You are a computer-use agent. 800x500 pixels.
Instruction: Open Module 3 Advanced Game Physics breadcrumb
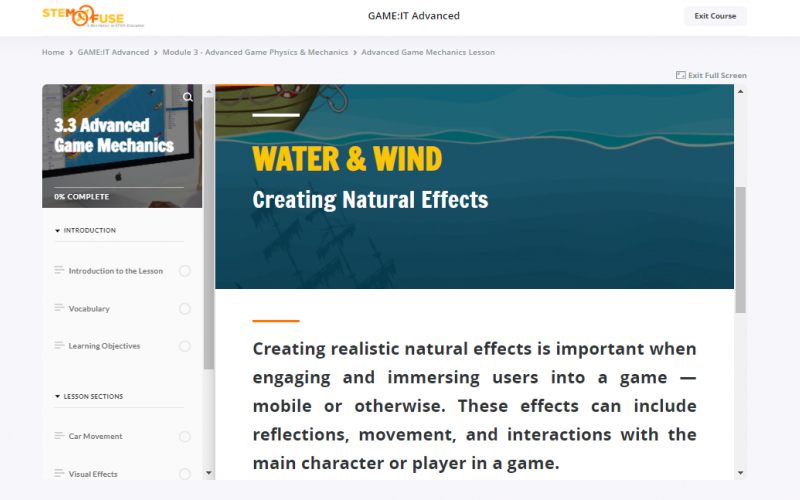click(x=255, y=52)
